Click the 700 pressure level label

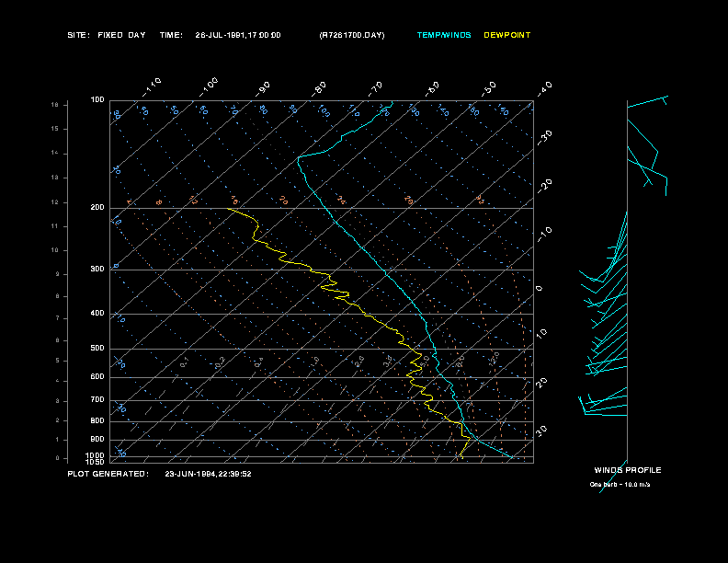pyautogui.click(x=97, y=399)
